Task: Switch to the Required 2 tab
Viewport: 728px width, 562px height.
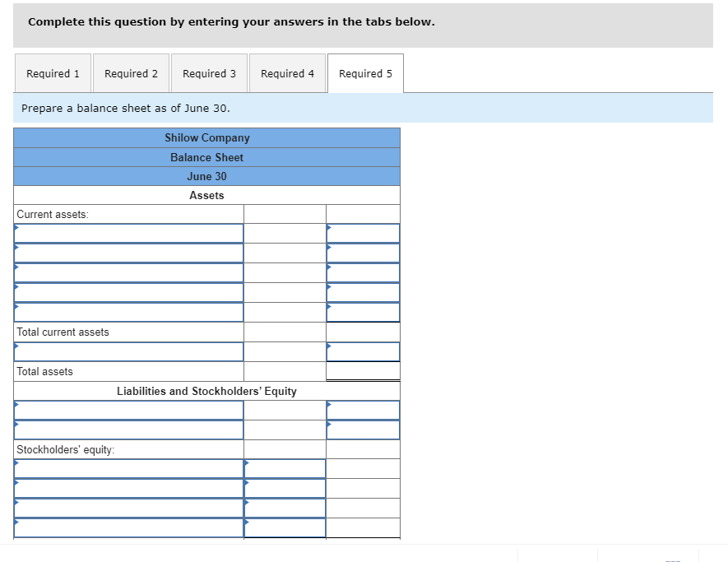Action: tap(131, 73)
